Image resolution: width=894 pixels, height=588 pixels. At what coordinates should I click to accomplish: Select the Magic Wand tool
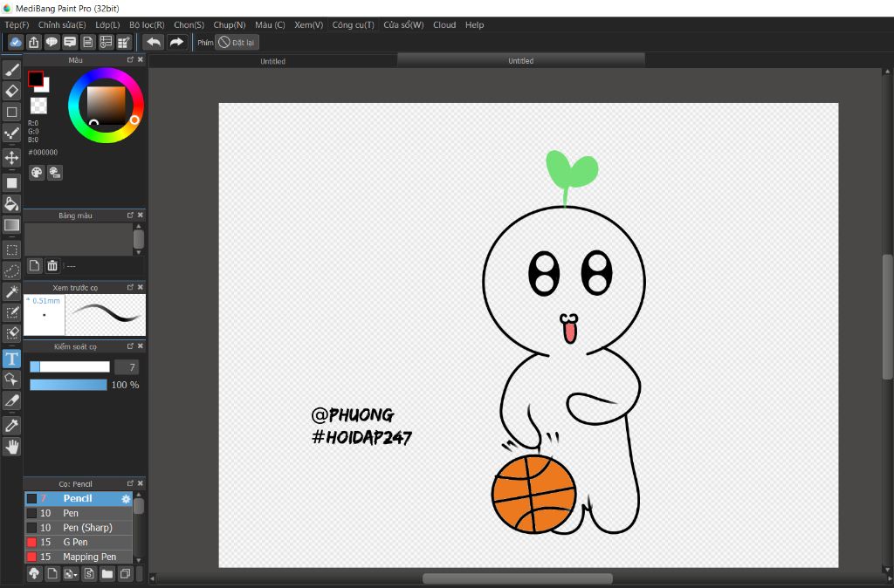(x=11, y=291)
